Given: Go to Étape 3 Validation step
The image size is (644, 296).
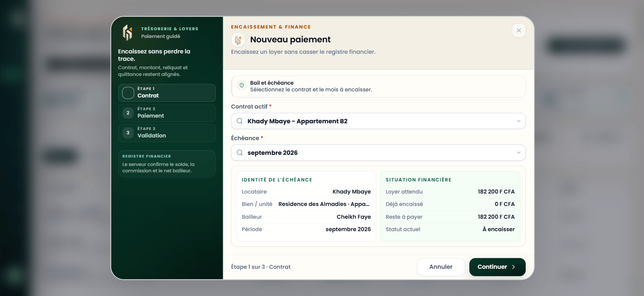Looking at the screenshot, I should coord(167,133).
